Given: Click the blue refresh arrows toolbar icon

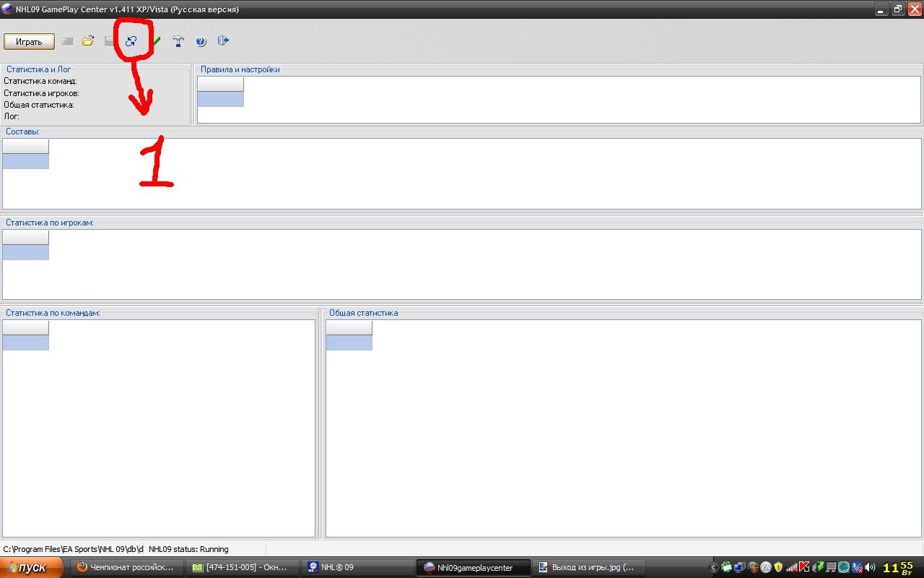Looking at the screenshot, I should [x=131, y=41].
